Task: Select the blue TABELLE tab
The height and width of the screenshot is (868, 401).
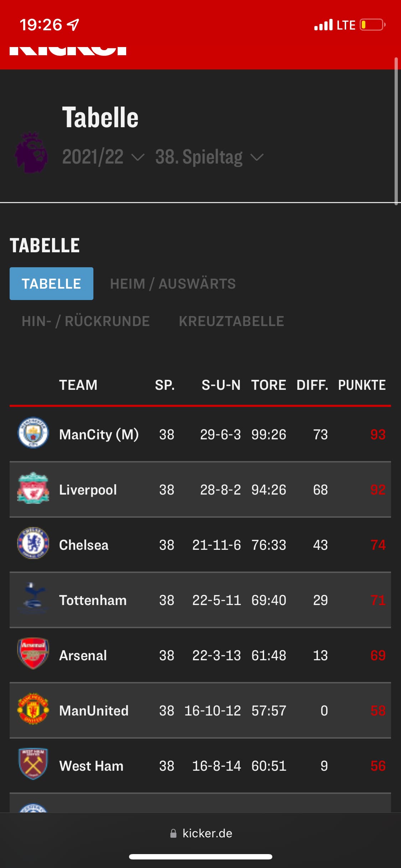Action: 51,284
